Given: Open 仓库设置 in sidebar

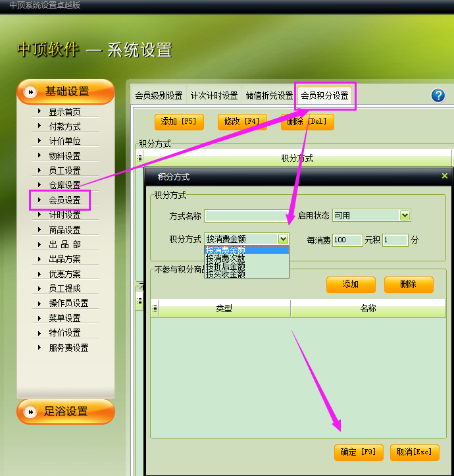Looking at the screenshot, I should [x=64, y=185].
